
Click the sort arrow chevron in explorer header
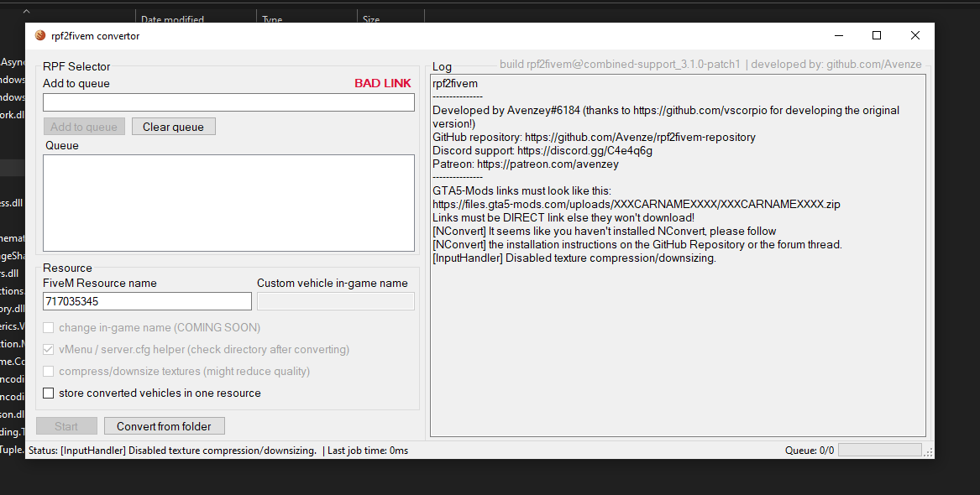click(26, 11)
